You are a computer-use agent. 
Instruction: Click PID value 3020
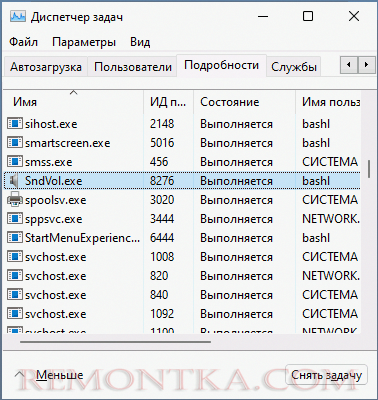162,200
